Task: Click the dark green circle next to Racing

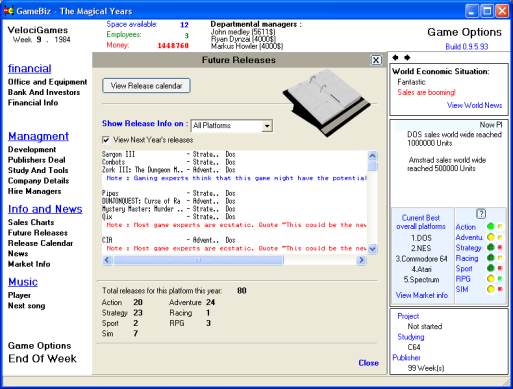Action: click(491, 258)
